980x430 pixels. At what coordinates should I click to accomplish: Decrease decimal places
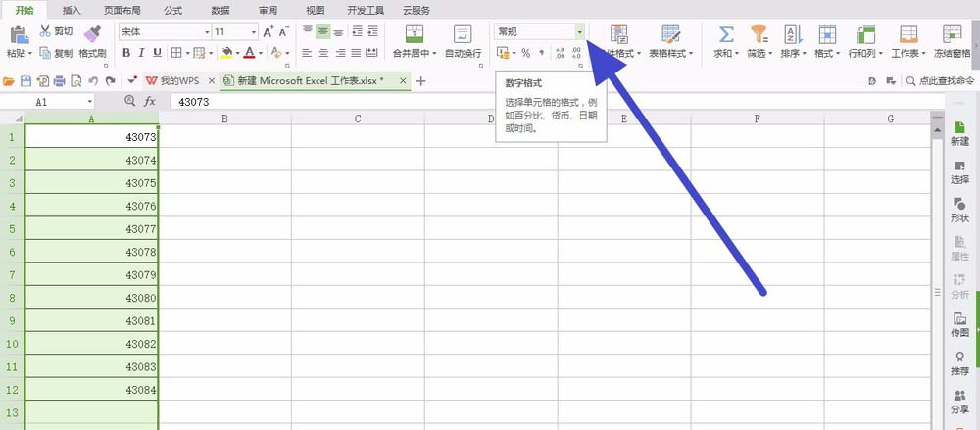[x=576, y=53]
